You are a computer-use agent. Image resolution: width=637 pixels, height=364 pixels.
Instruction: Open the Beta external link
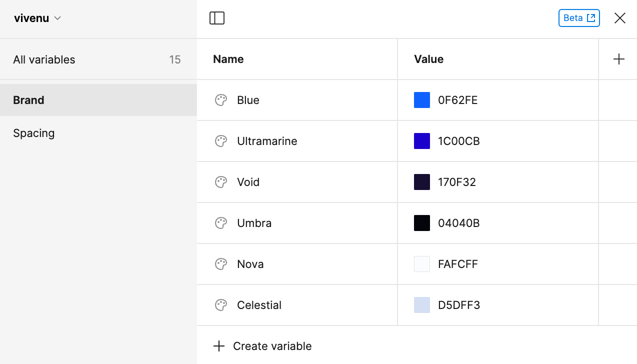tap(579, 18)
